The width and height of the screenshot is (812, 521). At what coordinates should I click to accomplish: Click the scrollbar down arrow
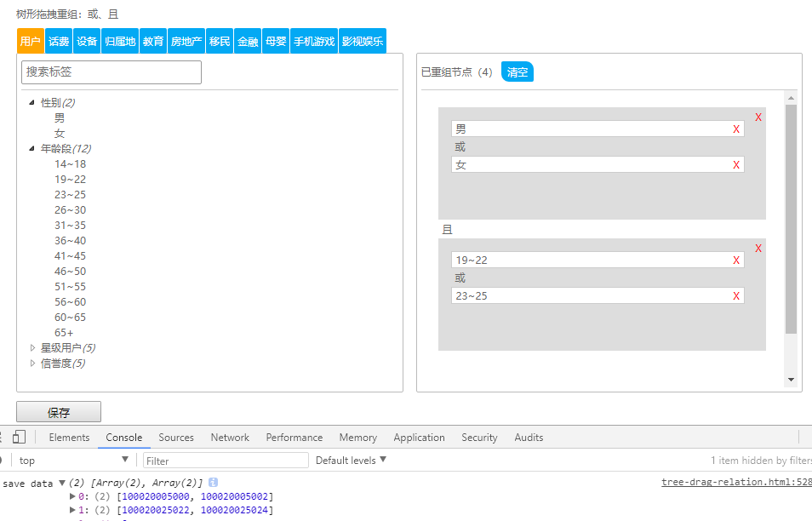pyautogui.click(x=791, y=380)
